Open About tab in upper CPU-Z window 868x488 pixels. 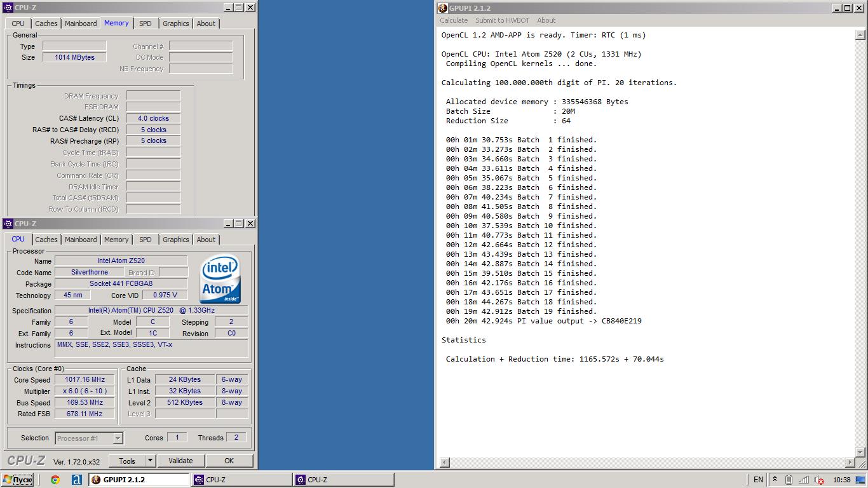tap(206, 24)
